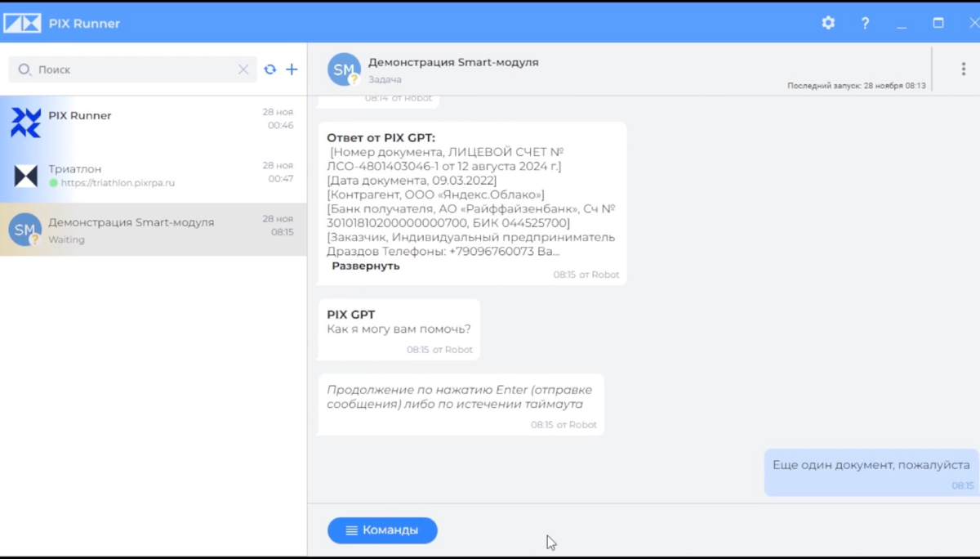Click the PIX Runner logo in title bar
980x559 pixels.
click(22, 23)
